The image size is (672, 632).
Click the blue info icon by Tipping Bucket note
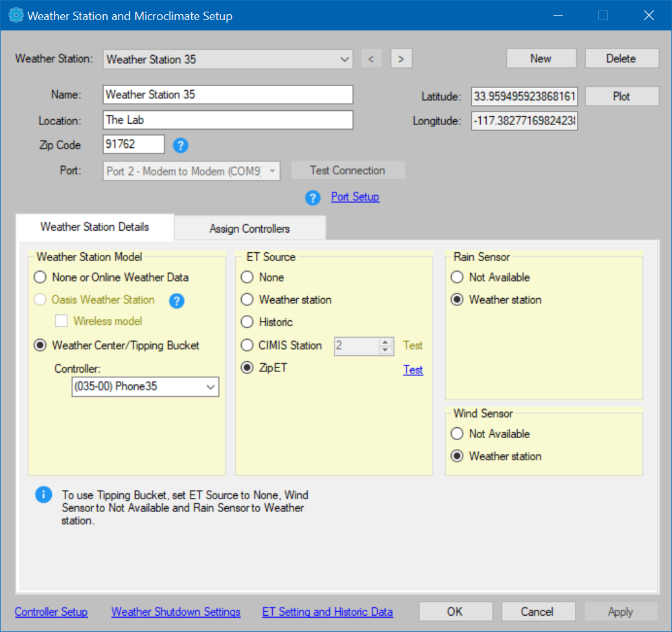tap(43, 495)
